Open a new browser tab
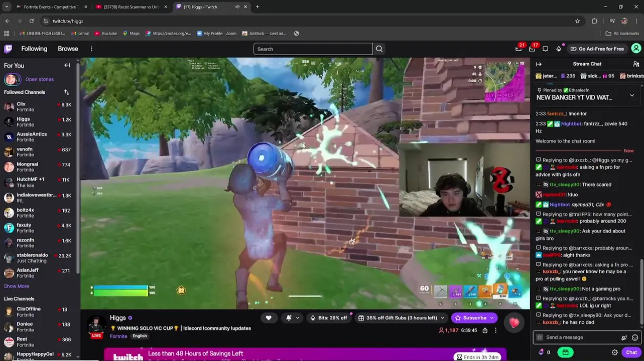 pyautogui.click(x=257, y=7)
